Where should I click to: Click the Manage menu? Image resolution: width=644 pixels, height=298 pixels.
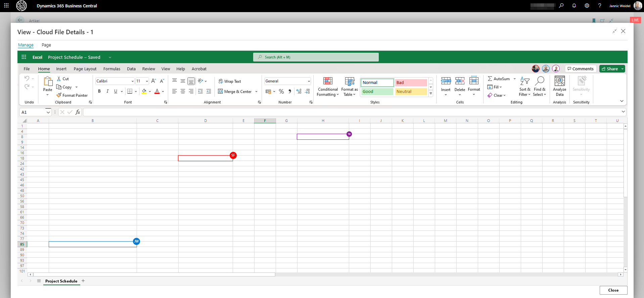[x=26, y=45]
